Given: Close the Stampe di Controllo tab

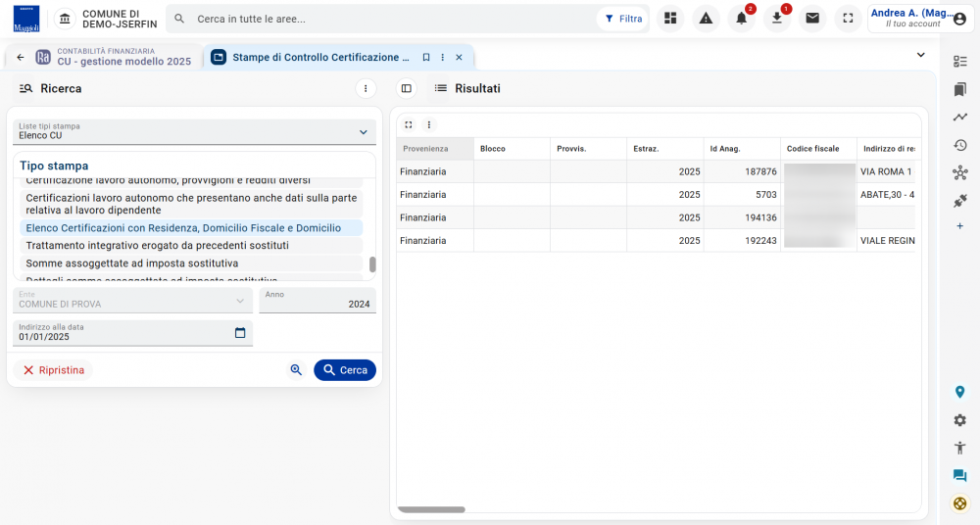Looking at the screenshot, I should click(x=459, y=57).
